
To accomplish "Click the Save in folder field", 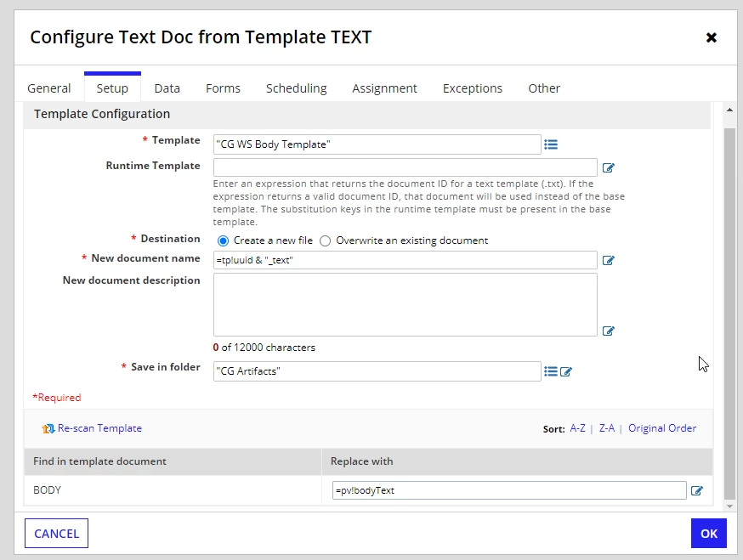I will [x=377, y=371].
